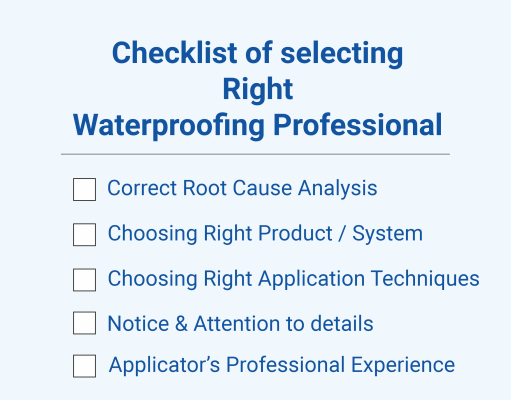Click the Choosing Right Application Techniques label
Viewport: 511px width, 400px height.
(294, 279)
